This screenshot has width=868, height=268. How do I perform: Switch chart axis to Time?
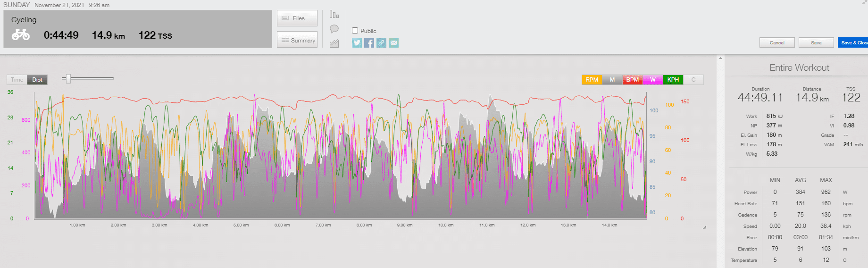point(17,80)
